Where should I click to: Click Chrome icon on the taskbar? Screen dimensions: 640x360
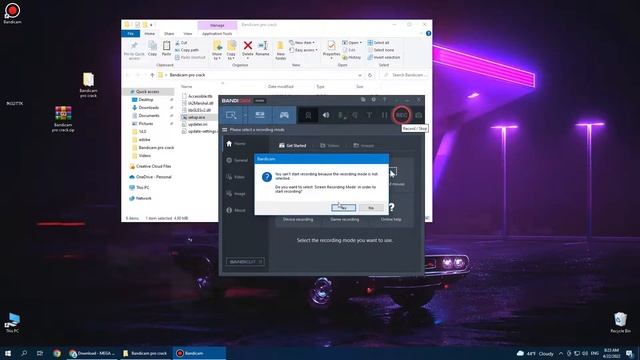point(57,353)
